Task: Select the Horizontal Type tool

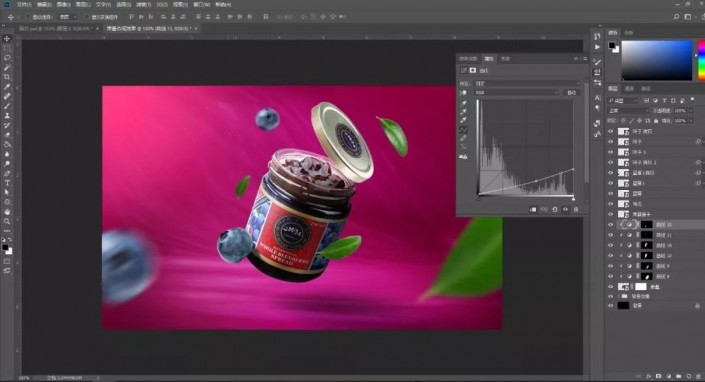Action: (x=7, y=183)
